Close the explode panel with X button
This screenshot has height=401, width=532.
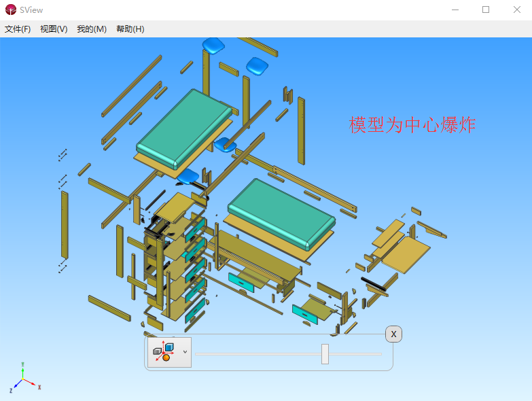(x=393, y=334)
